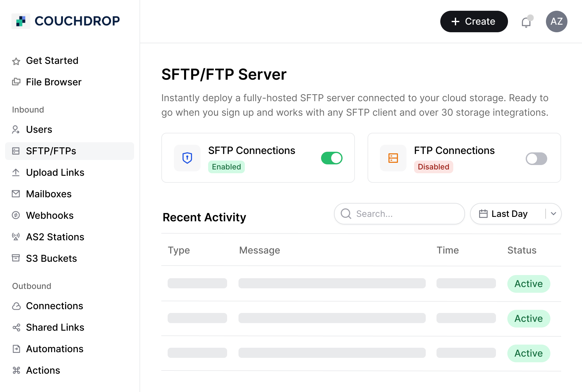Click the S3 Buckets icon
Viewport: 582px width, 392px height.
coord(16,258)
